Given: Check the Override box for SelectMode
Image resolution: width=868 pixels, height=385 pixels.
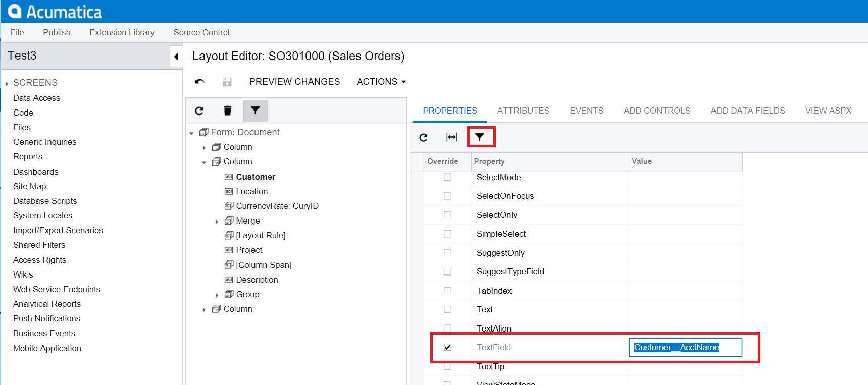Looking at the screenshot, I should click(x=447, y=177).
